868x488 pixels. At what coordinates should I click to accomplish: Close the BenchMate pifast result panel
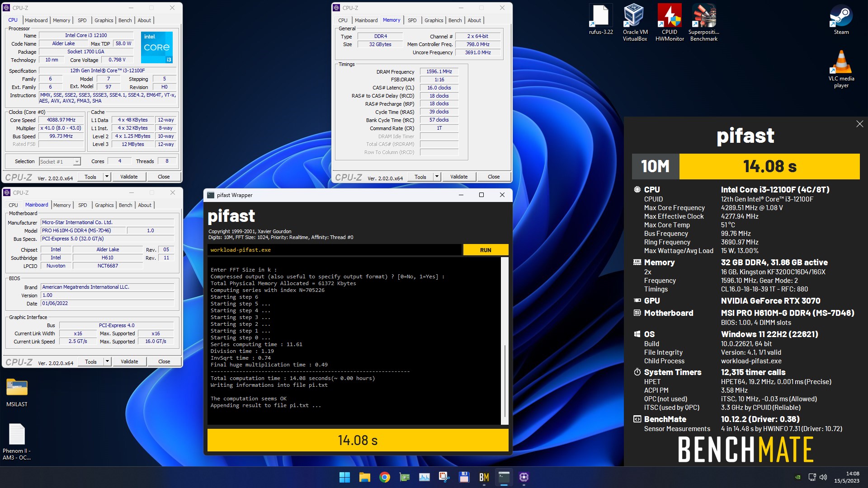[859, 124]
